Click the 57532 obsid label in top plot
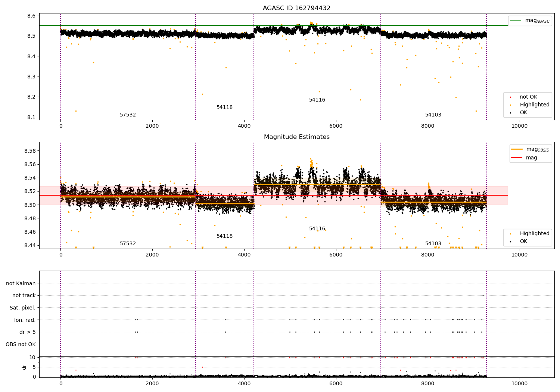The image size is (560, 392). (128, 115)
